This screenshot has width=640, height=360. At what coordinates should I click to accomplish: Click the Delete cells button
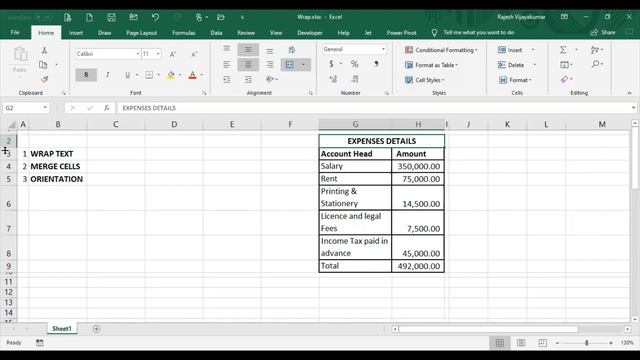[511, 65]
